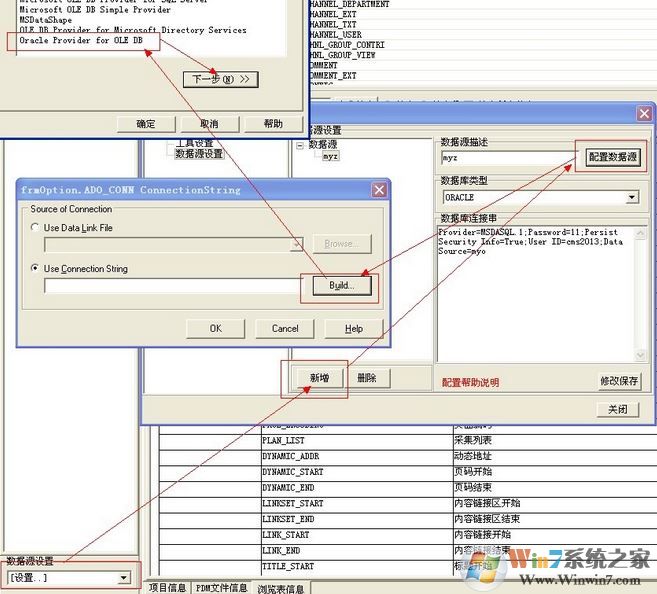
Task: Focus the connection string input field
Action: point(172,286)
